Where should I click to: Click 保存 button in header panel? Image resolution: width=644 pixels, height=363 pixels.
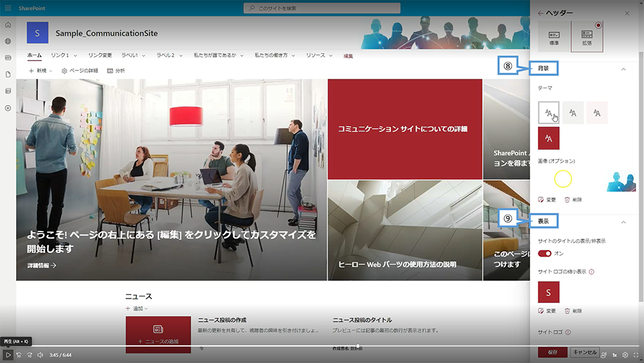click(553, 352)
